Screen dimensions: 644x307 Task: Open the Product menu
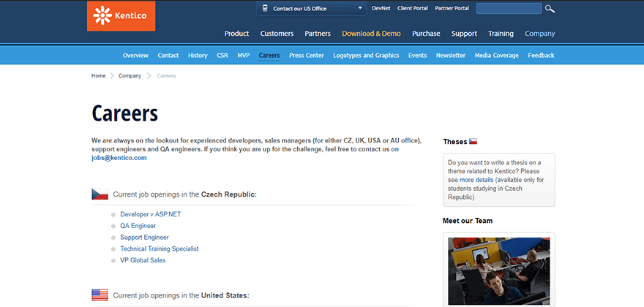click(x=236, y=34)
